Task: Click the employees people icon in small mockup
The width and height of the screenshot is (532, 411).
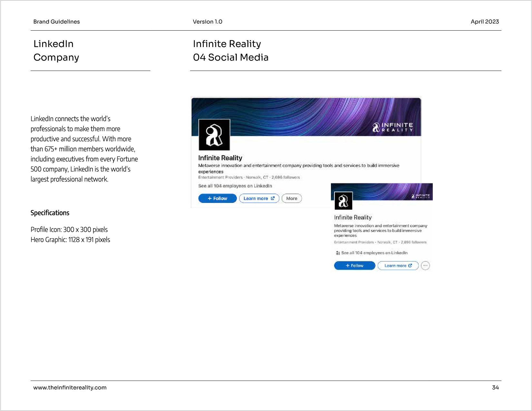Action: click(x=338, y=253)
